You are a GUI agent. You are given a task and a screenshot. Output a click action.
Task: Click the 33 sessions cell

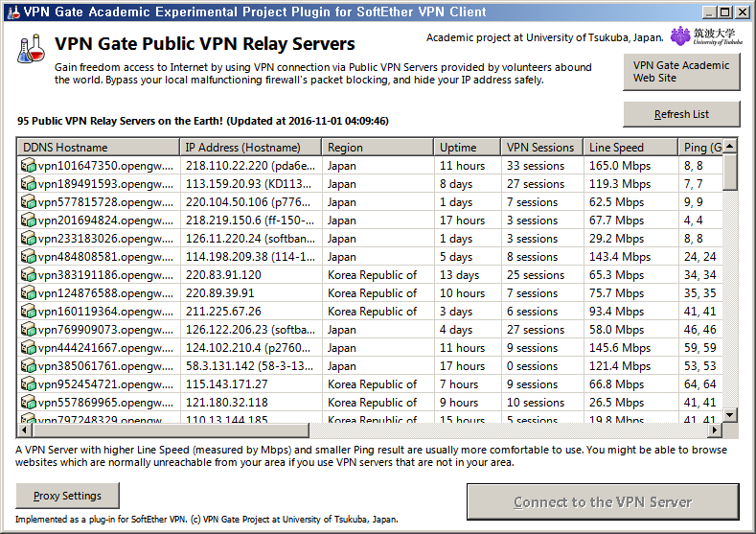pyautogui.click(x=542, y=166)
